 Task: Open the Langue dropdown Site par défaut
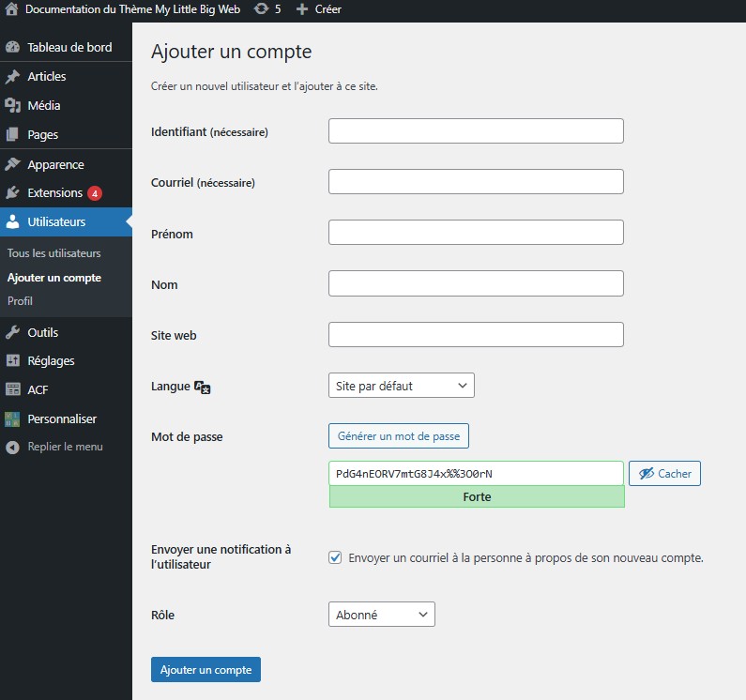tap(401, 386)
